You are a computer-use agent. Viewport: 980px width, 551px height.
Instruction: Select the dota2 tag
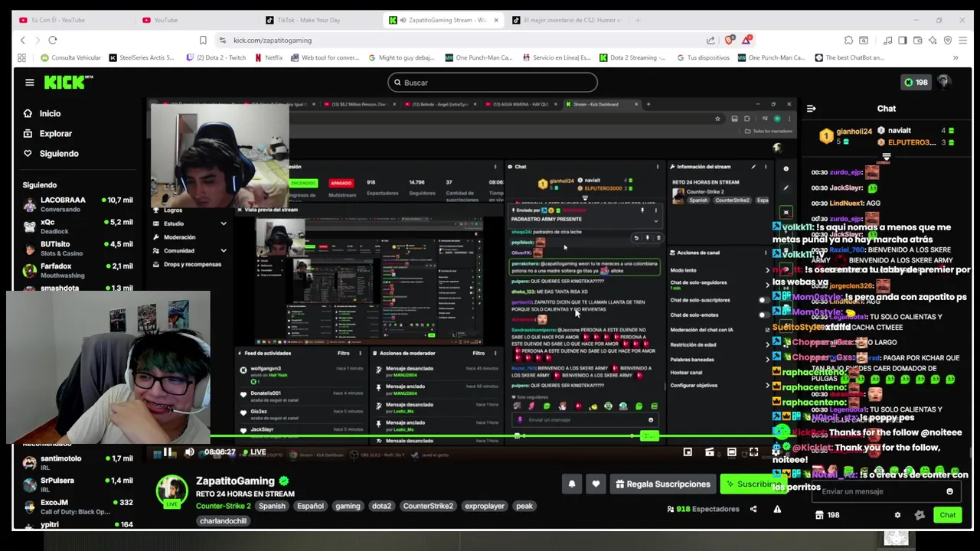pos(381,506)
